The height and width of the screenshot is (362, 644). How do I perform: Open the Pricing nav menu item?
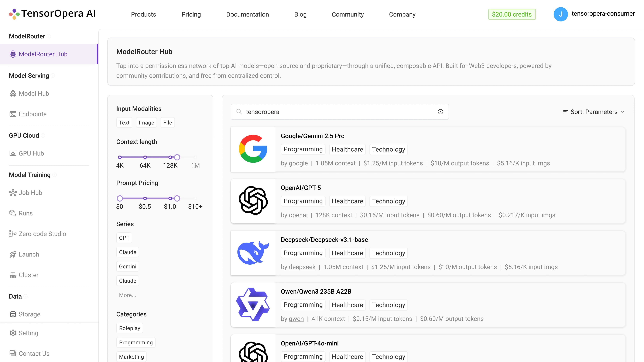tap(191, 14)
